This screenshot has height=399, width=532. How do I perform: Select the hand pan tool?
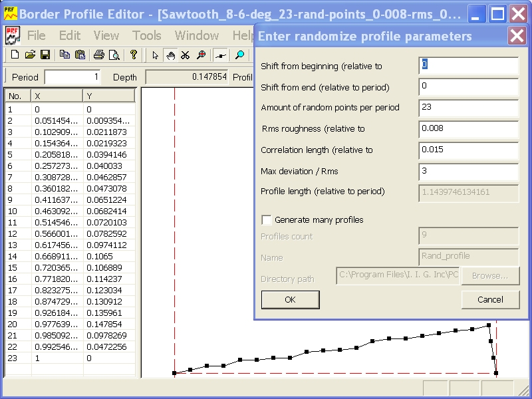[x=170, y=55]
